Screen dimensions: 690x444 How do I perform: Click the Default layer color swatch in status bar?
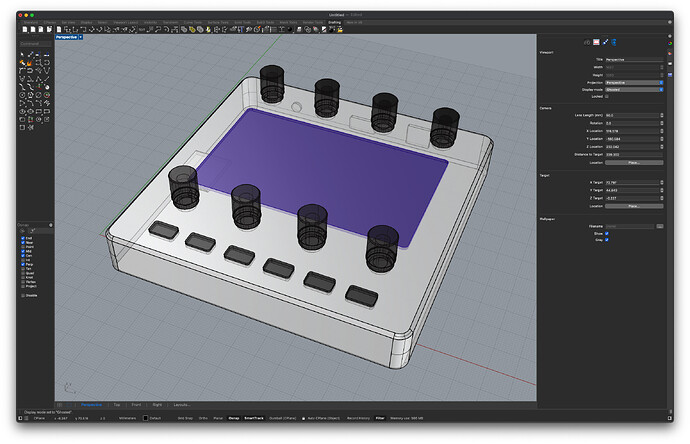tap(146, 418)
